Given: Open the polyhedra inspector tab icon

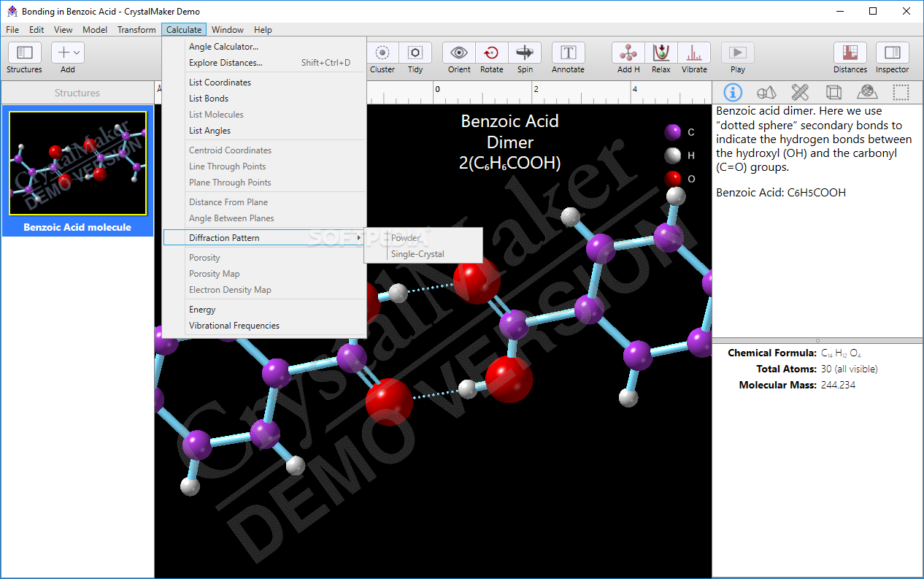Looking at the screenshot, I should coord(766,92).
